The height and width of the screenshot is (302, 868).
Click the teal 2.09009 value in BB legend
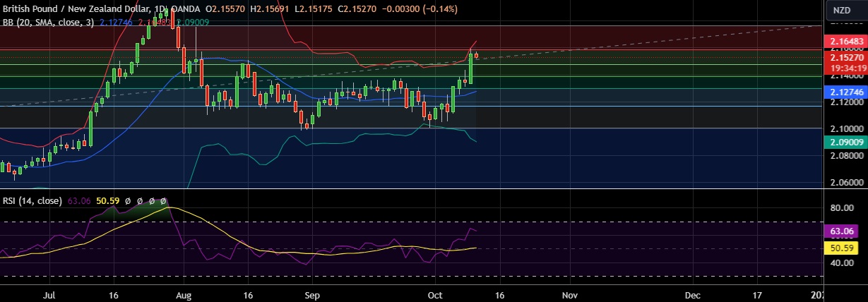click(x=193, y=22)
